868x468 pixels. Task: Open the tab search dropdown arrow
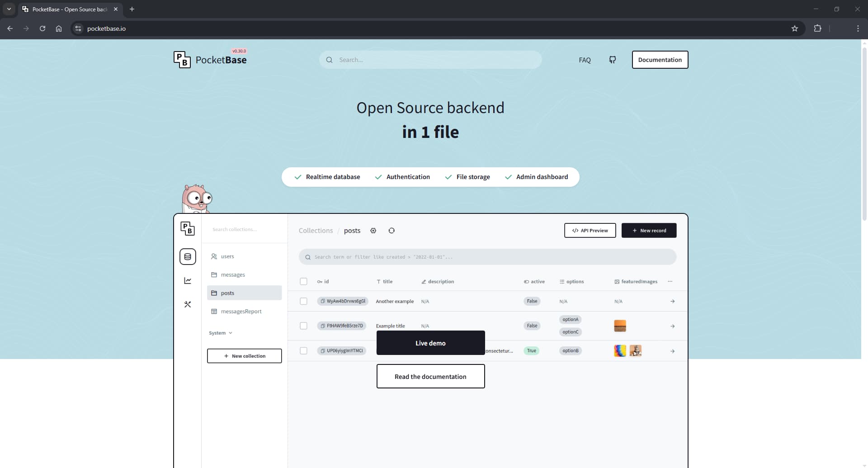(x=9, y=9)
